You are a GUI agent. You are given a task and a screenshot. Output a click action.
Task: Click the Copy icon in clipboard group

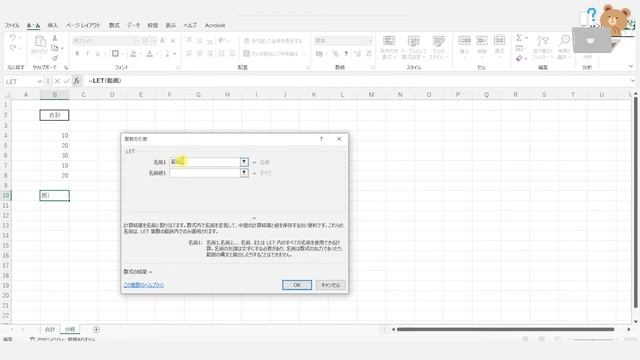55,48
